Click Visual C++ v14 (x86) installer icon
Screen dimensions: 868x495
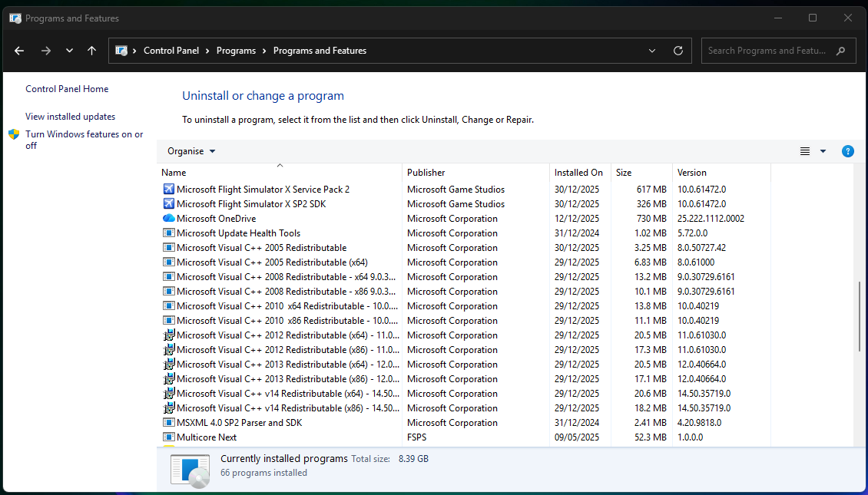(x=169, y=408)
